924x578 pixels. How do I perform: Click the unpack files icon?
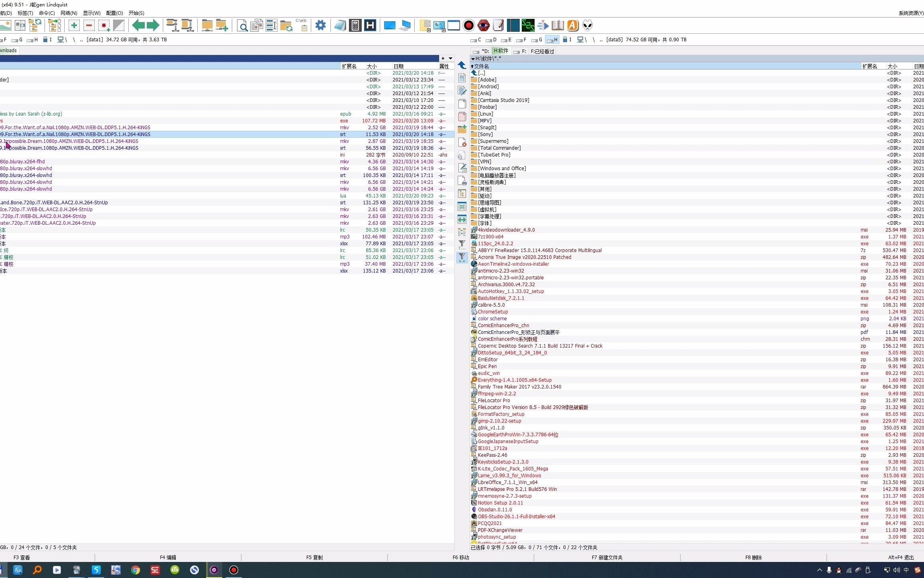187,25
